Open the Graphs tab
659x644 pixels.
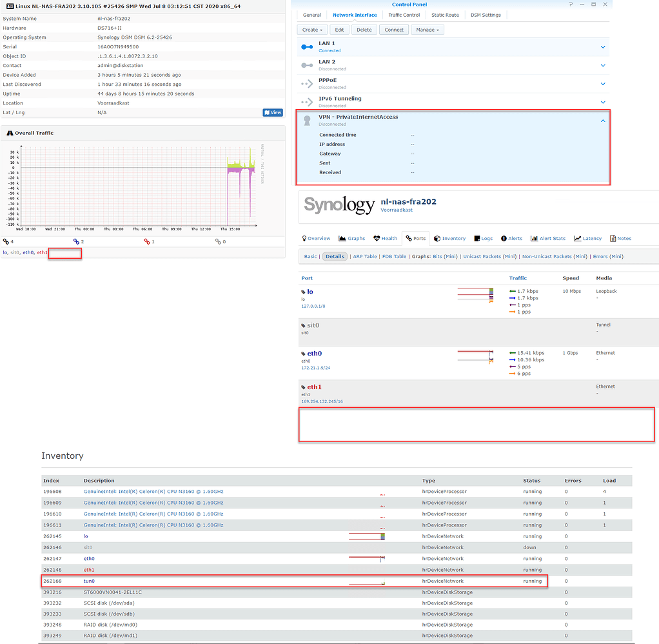(x=352, y=239)
